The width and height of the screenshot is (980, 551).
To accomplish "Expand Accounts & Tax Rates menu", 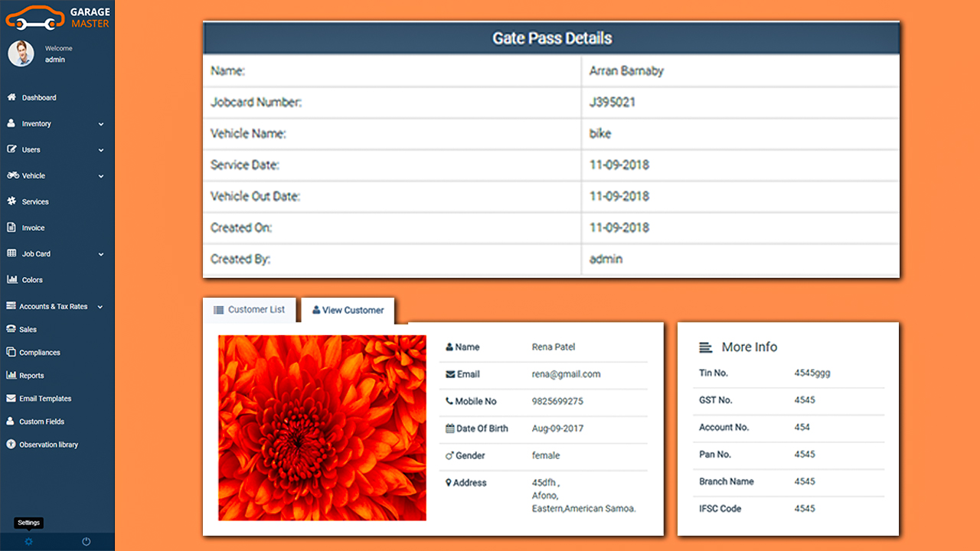I will coord(100,307).
